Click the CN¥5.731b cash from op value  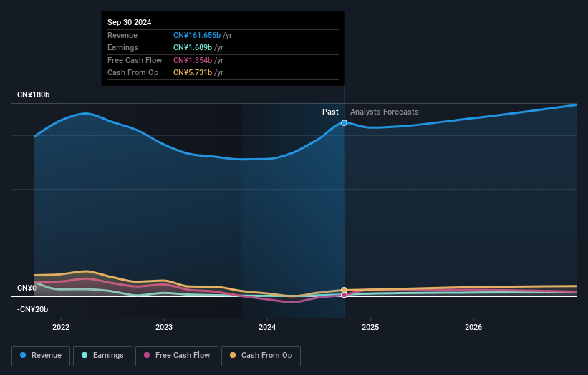pos(193,73)
